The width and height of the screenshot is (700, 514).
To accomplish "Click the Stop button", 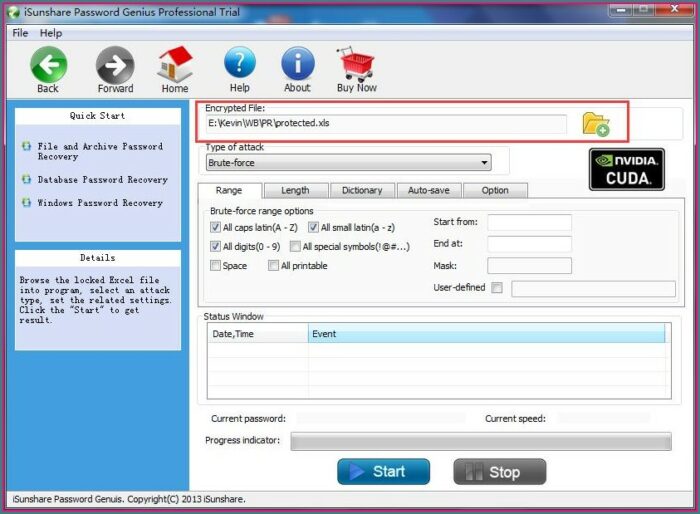I will 500,472.
